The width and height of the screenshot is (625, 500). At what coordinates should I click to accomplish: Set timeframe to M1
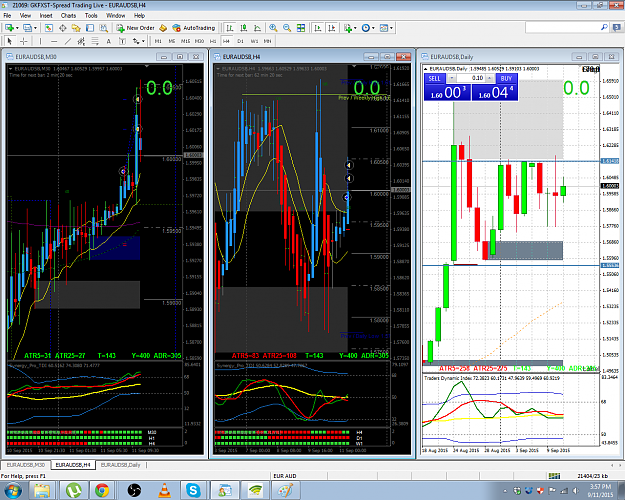coord(158,41)
